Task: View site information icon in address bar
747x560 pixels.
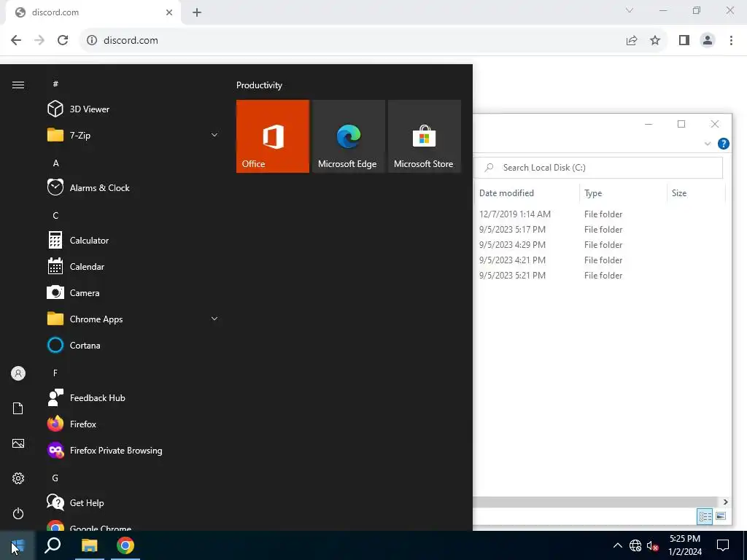Action: pos(92,40)
